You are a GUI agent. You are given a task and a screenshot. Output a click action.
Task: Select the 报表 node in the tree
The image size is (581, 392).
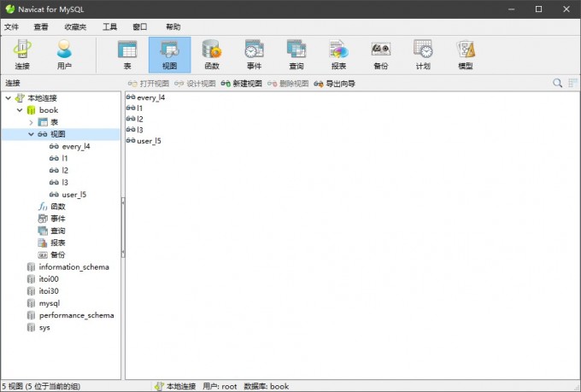[x=58, y=243]
